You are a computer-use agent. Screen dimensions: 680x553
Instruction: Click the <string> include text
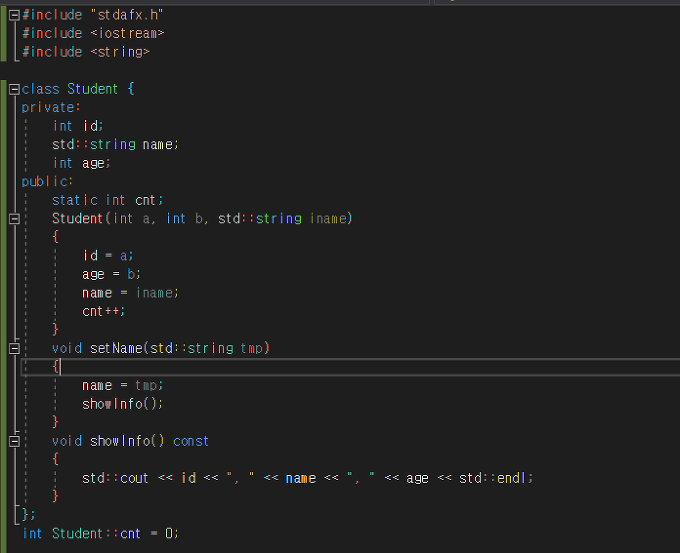[120, 52]
